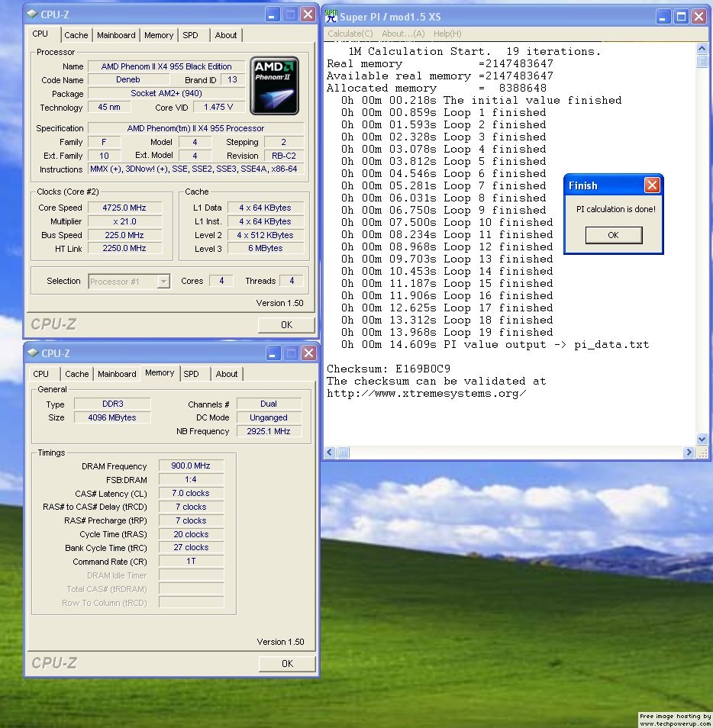This screenshot has height=728, width=713.
Task: Click the memory Type value DDR3
Action: click(112, 404)
